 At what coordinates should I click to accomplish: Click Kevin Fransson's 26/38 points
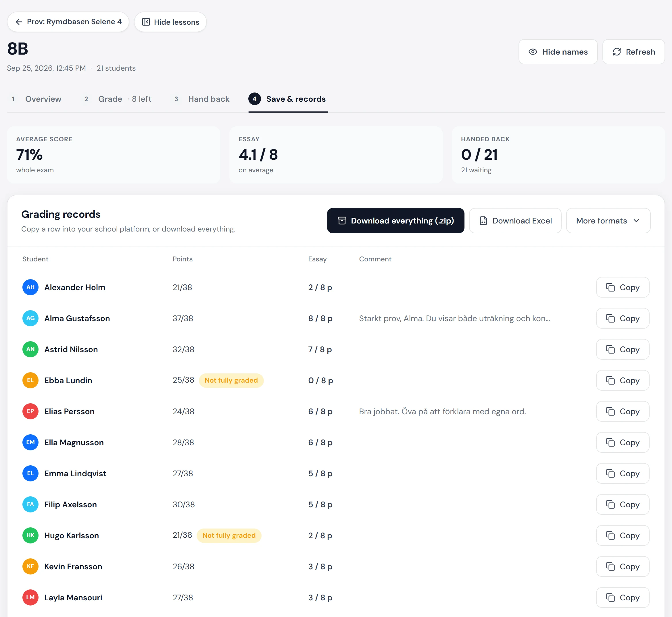[x=183, y=566]
